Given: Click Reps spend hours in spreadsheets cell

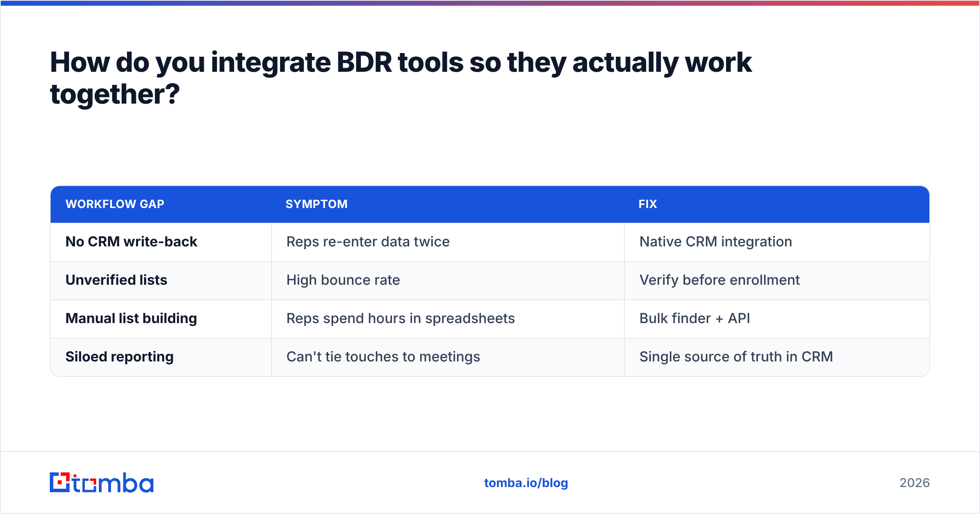Looking at the screenshot, I should (x=448, y=319).
